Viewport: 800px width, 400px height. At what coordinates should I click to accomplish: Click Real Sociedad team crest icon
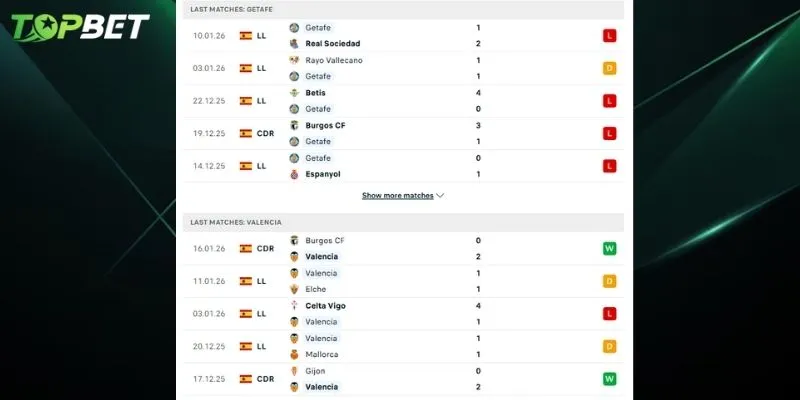pos(294,44)
